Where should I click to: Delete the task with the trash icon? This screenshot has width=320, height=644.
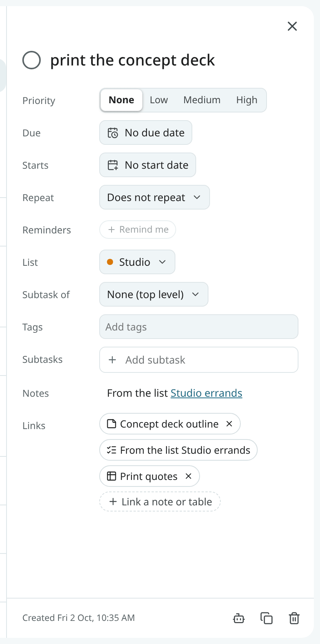[x=294, y=618]
